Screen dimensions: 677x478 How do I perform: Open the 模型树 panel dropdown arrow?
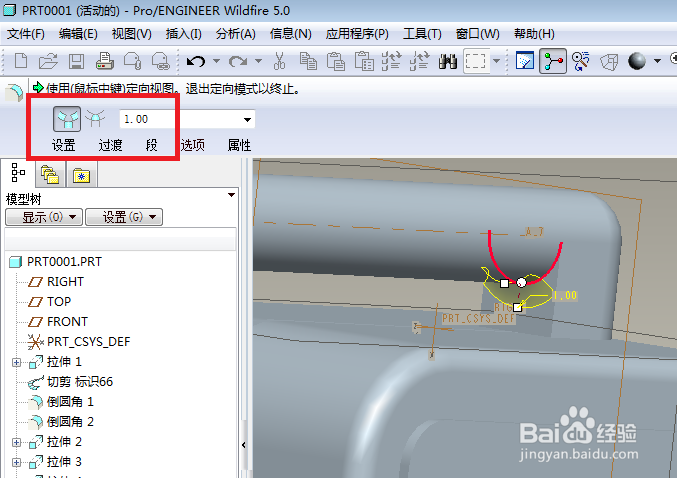[231, 195]
